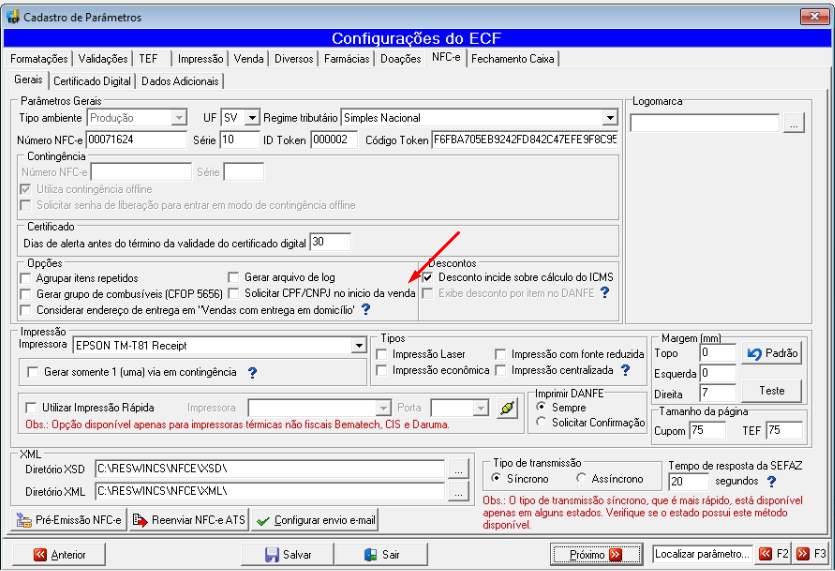Click the Reenviar NFC-e ATS button
This screenshot has height=571, width=835.
189,520
